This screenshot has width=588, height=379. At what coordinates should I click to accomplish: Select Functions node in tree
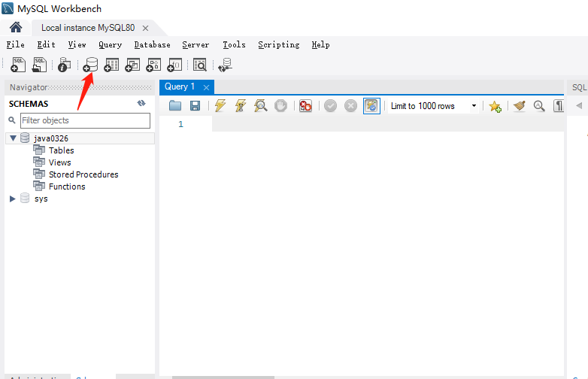click(x=67, y=186)
